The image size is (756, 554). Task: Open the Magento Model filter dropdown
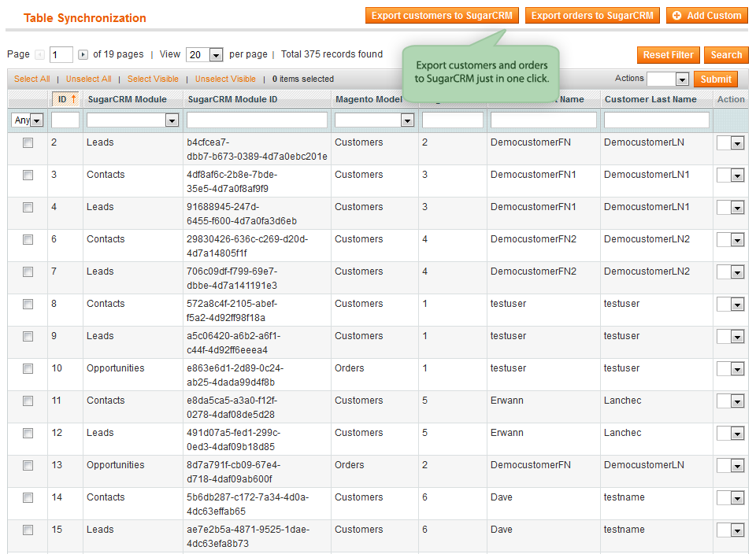[375, 120]
